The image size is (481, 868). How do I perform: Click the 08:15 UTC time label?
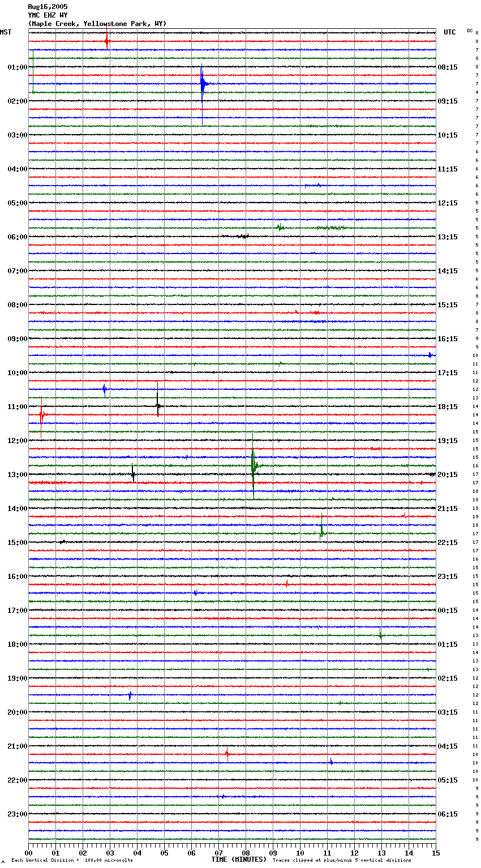[448, 67]
